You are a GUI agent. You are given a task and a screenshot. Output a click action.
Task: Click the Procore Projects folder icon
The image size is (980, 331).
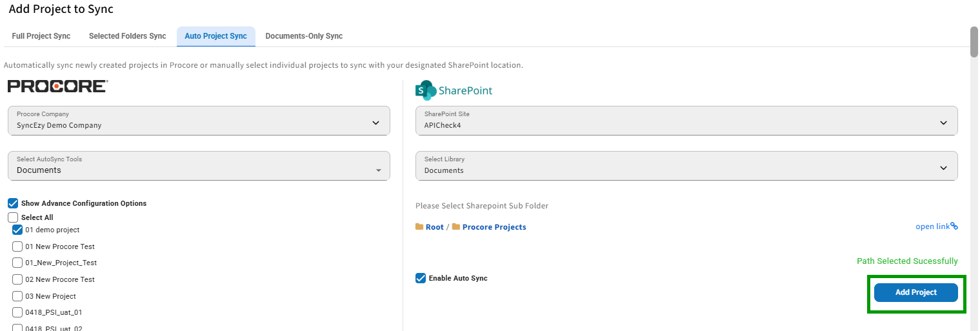[456, 227]
